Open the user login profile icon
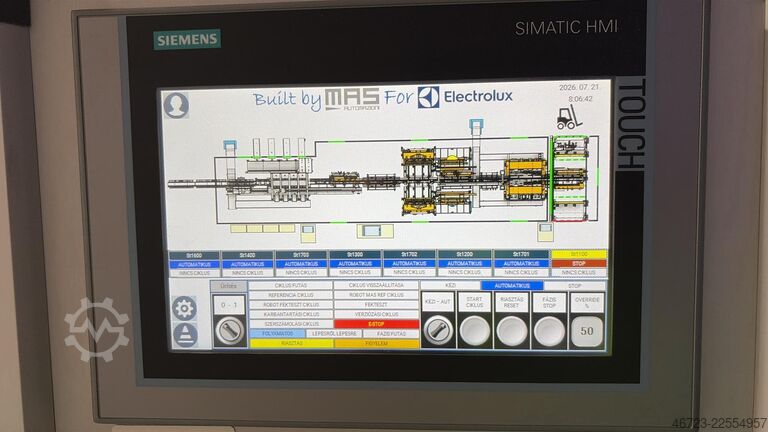Image resolution: width=768 pixels, height=432 pixels. 176,105
